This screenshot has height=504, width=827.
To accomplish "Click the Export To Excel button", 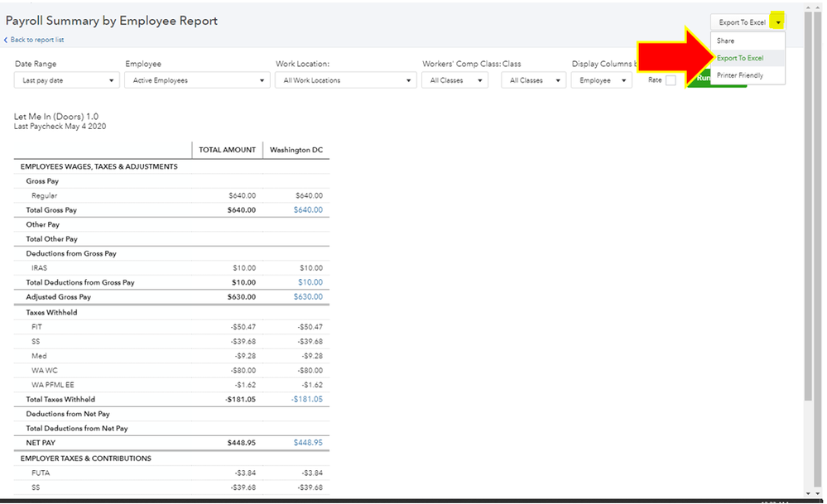I will coord(740,22).
